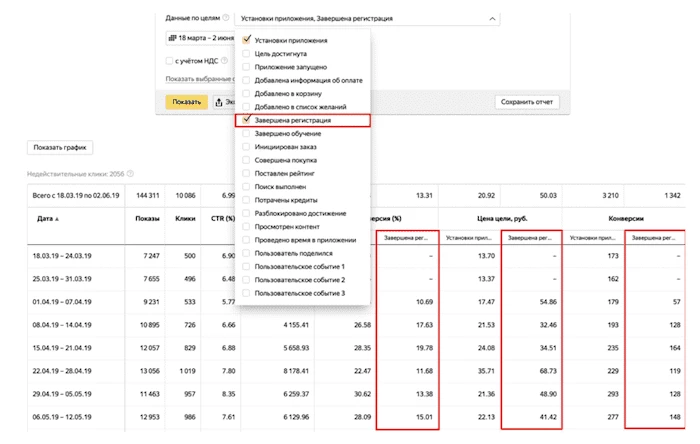Click the 29.04.19 – 05.05.19 date row

62,394
